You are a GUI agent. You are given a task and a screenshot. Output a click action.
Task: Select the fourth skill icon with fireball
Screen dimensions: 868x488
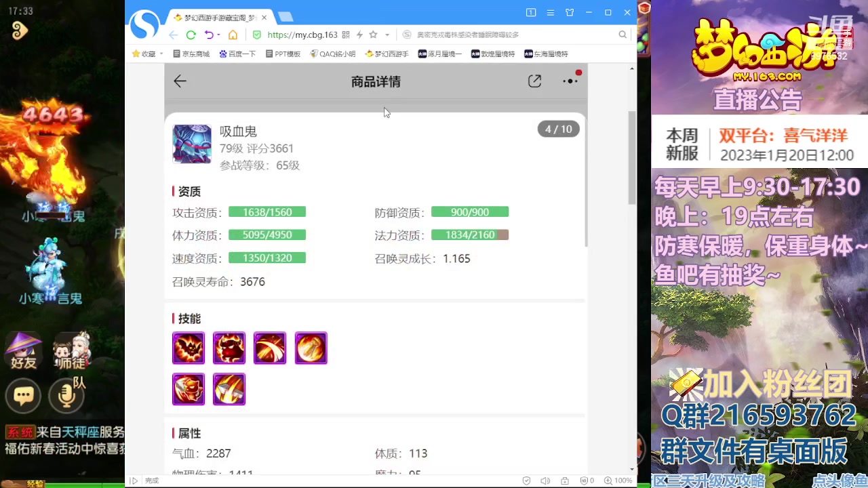(x=311, y=348)
